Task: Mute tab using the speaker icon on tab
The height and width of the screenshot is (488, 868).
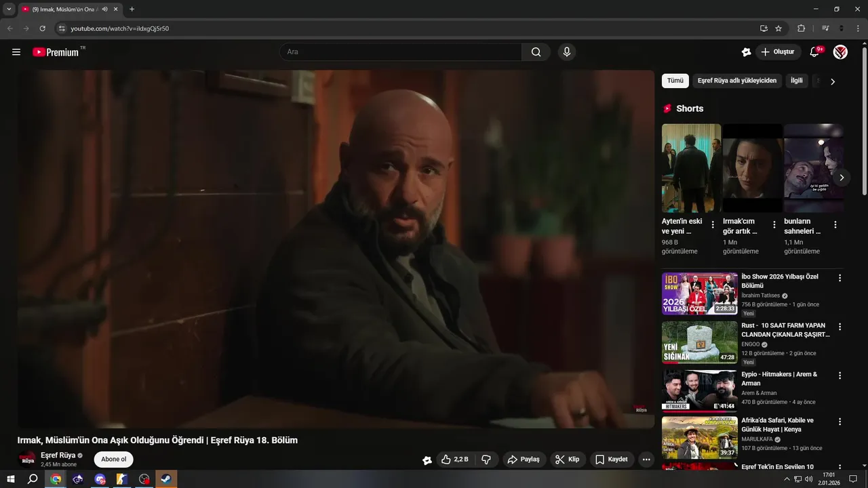Action: (105, 9)
